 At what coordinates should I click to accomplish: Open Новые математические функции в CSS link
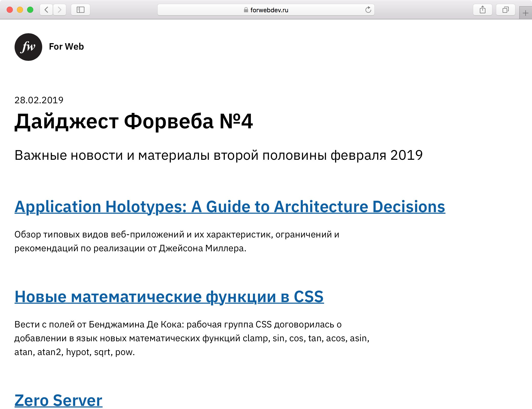tap(169, 297)
